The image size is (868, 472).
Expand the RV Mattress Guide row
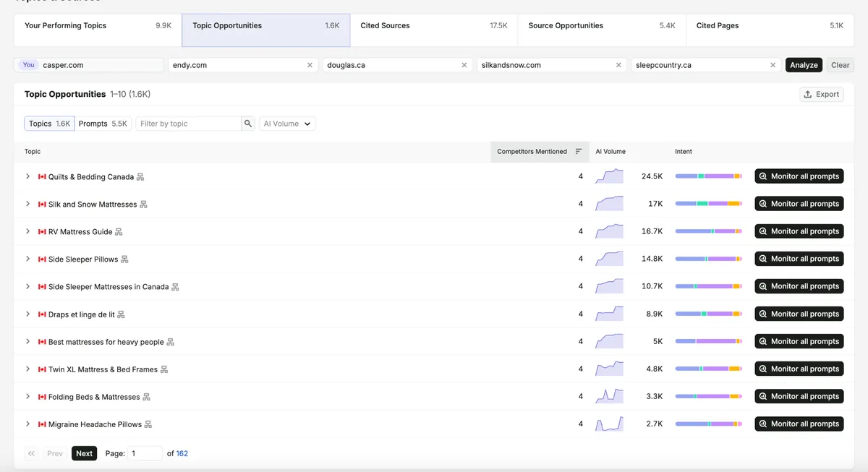click(28, 231)
